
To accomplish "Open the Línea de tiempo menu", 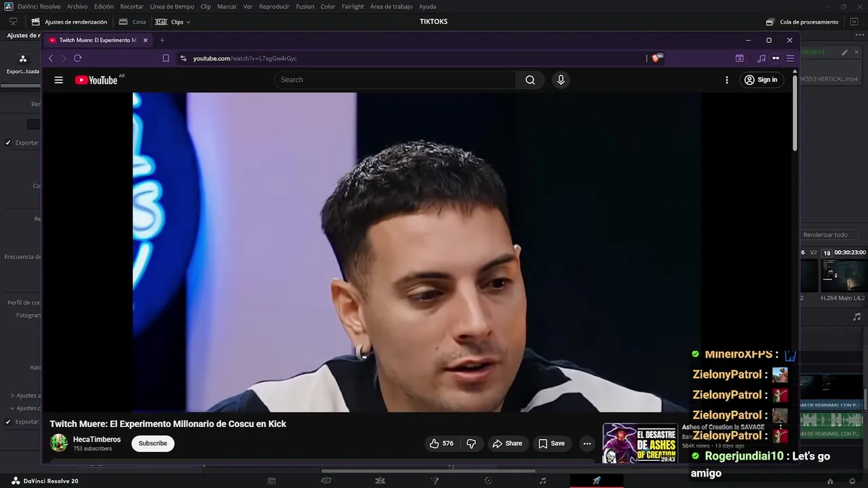I will coord(172,6).
